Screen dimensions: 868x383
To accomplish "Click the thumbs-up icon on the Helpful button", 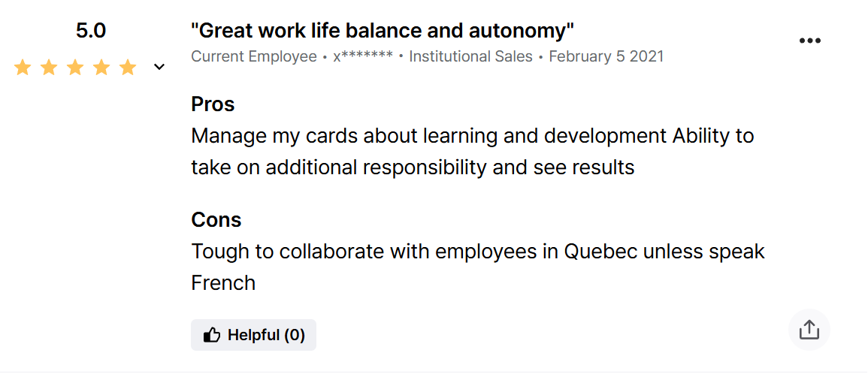I will [211, 335].
